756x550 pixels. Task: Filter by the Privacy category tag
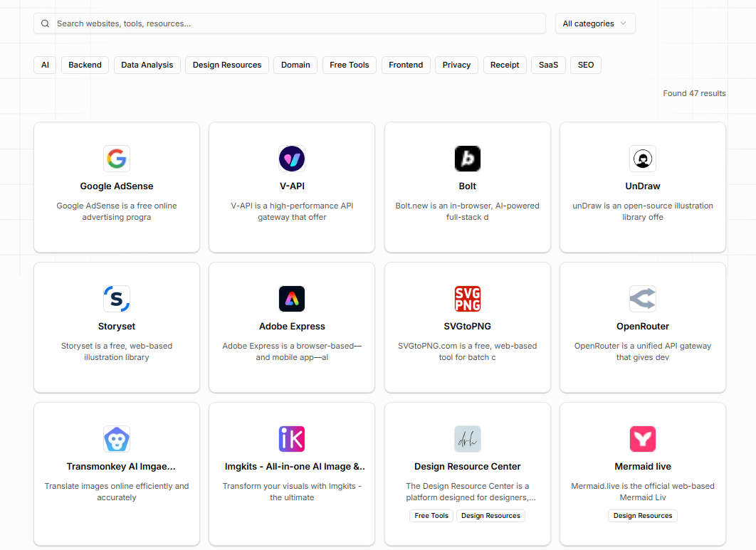click(456, 65)
